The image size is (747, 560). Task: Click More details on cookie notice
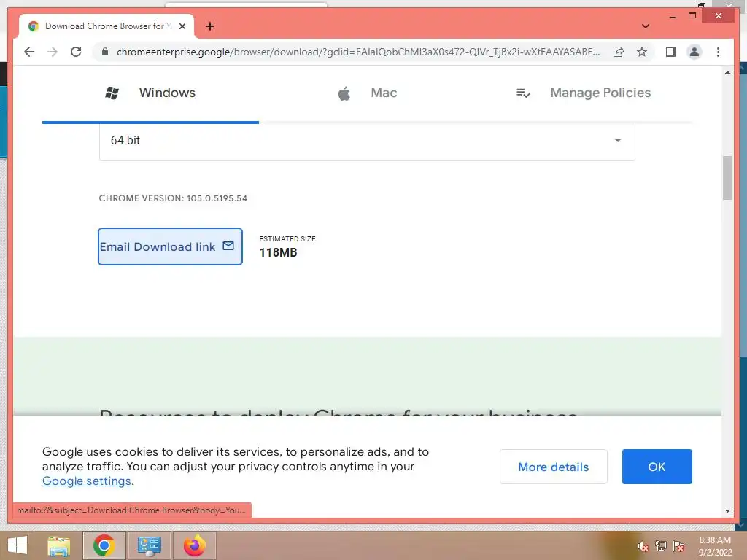tap(553, 467)
